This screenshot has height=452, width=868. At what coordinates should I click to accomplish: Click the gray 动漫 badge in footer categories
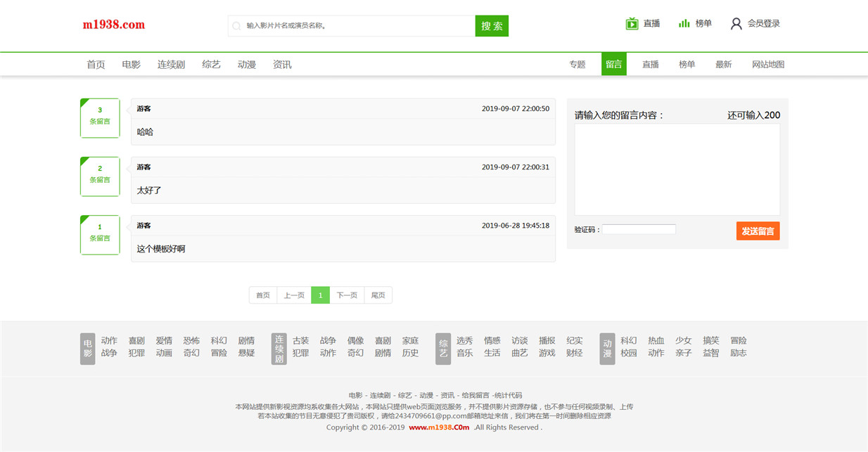[607, 349]
